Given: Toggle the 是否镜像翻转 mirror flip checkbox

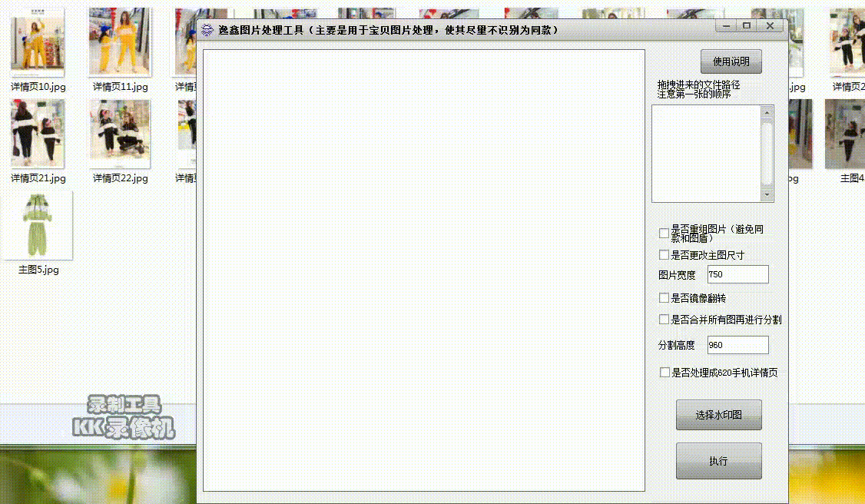Looking at the screenshot, I should point(664,297).
